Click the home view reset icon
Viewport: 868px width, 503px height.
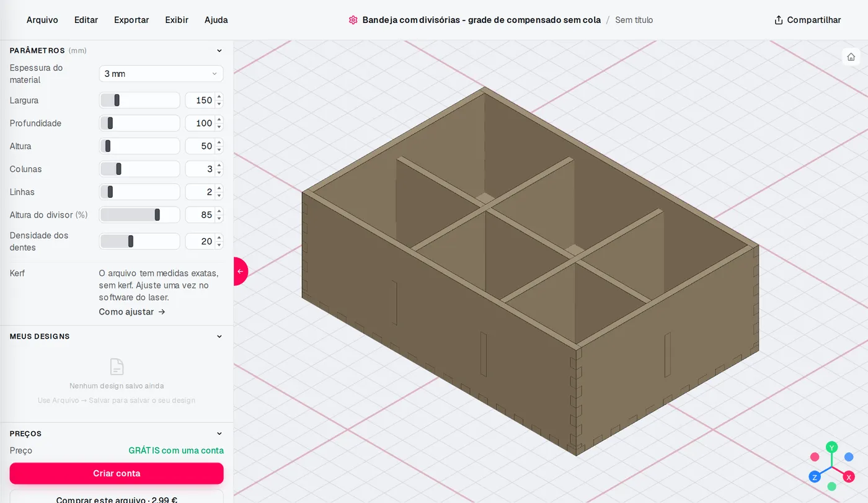[851, 56]
